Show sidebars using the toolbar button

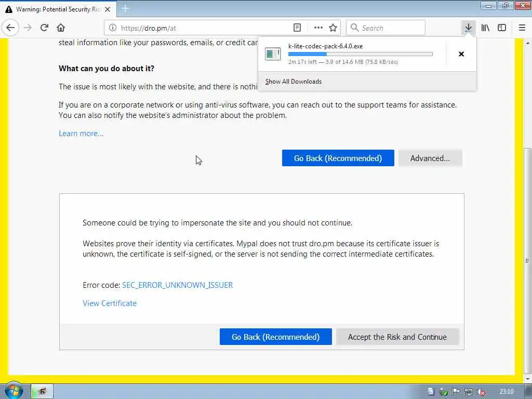click(x=502, y=28)
